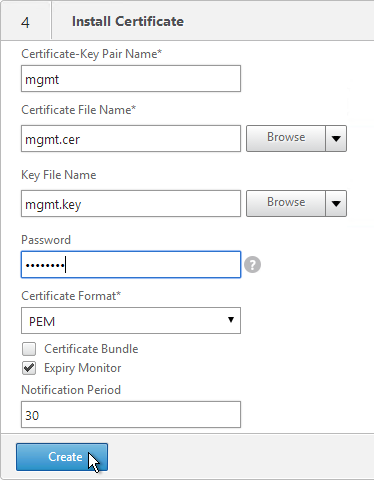Open dropdown arrow next to certificate Browse
The image size is (374, 480).
click(x=336, y=138)
